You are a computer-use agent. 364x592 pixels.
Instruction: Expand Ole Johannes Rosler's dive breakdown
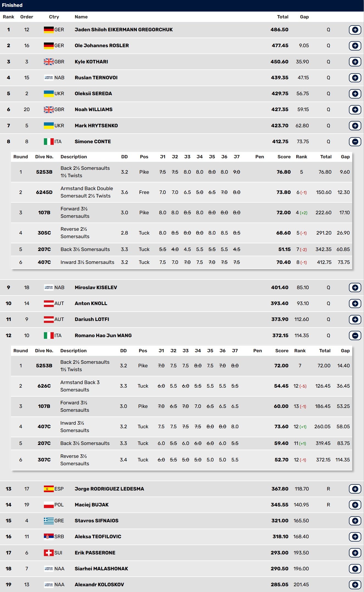355,46
